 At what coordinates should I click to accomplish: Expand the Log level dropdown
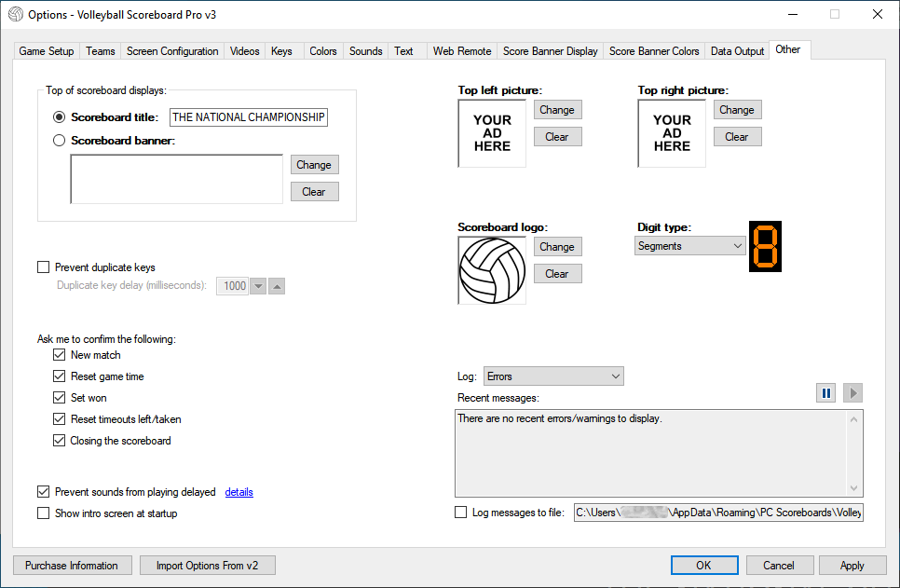coord(553,376)
